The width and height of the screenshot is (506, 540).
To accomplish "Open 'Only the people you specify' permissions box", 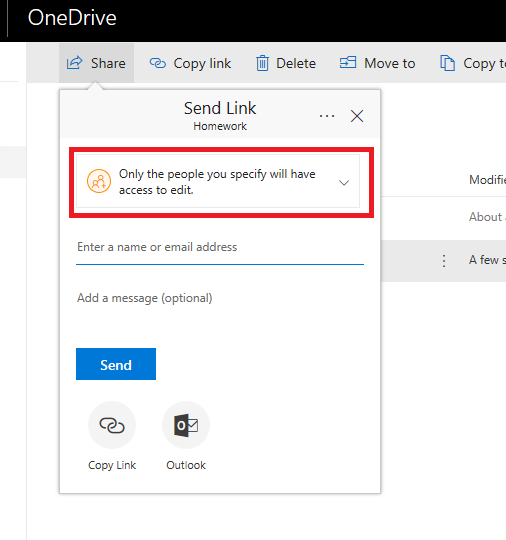I will click(x=218, y=181).
